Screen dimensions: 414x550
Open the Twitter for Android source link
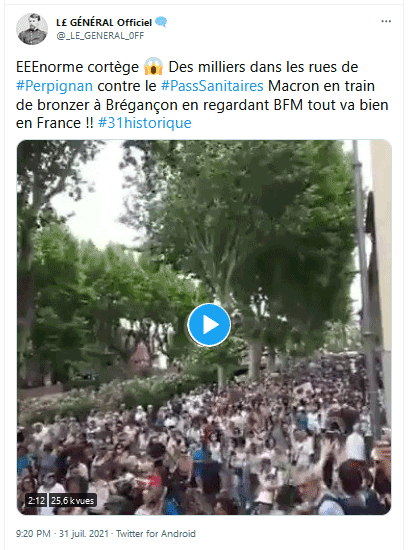[x=156, y=534]
